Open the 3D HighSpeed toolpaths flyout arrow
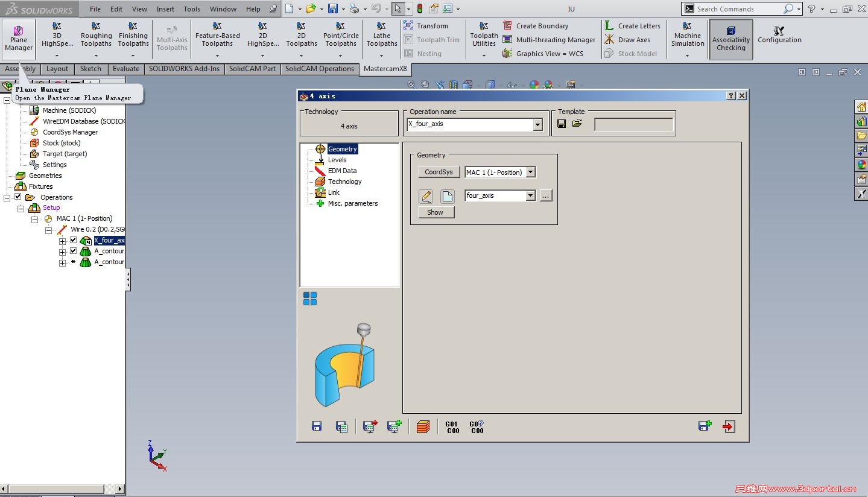This screenshot has width=868, height=497. (57, 55)
